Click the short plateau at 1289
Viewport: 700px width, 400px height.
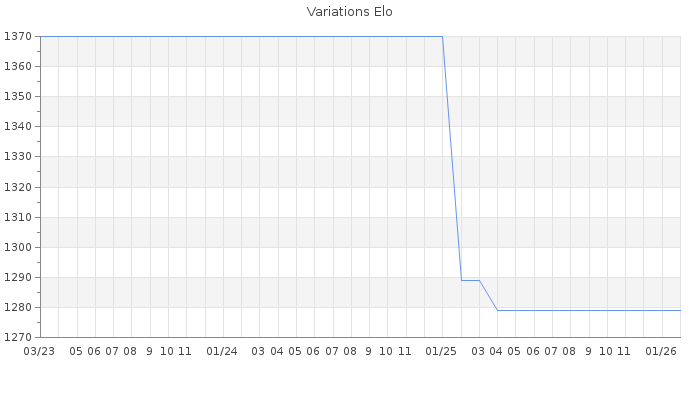(470, 280)
